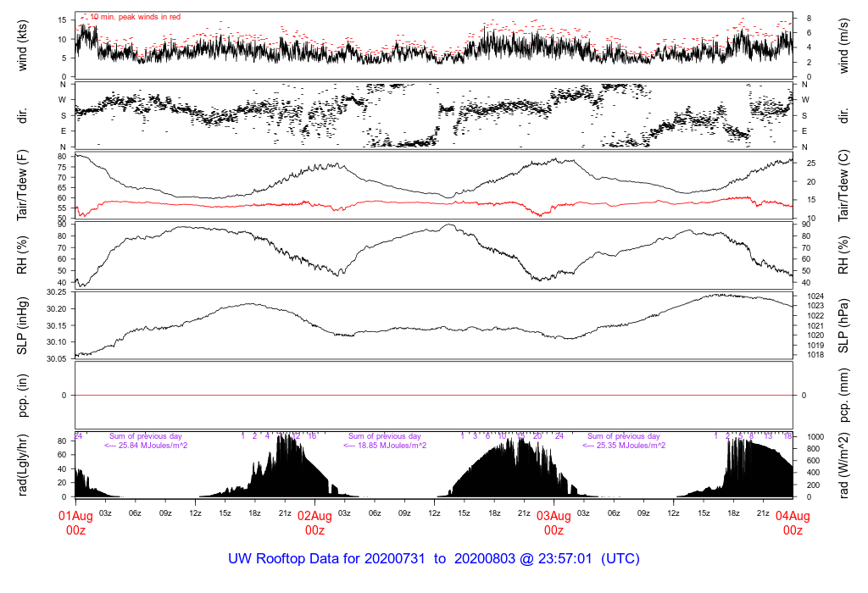Viewport: 868px width, 593px height.
Task: Click the 25.84 MJoules/m^2 daily sum text
Action: (146, 446)
